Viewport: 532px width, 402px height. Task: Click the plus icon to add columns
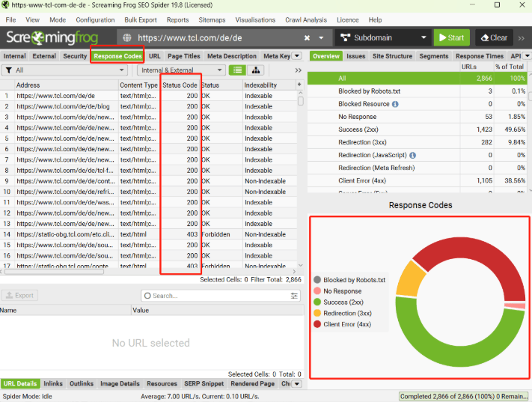click(299, 85)
